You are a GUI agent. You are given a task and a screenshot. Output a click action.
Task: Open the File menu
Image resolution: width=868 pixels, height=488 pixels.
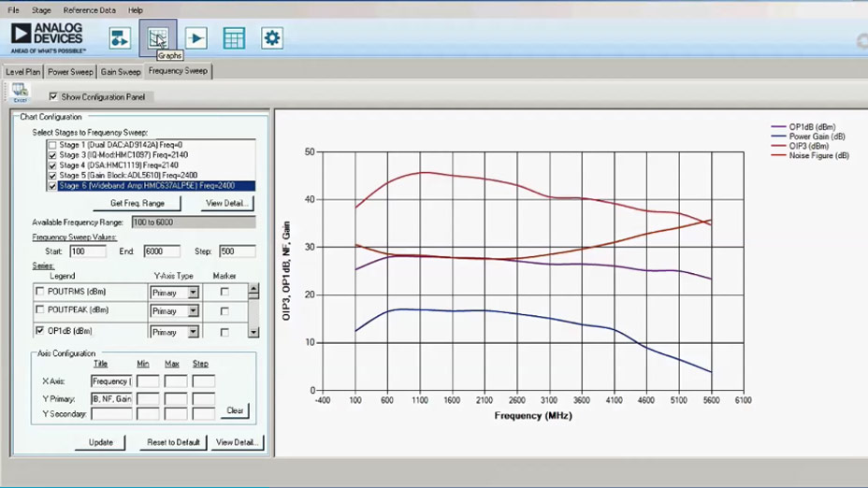pos(13,10)
